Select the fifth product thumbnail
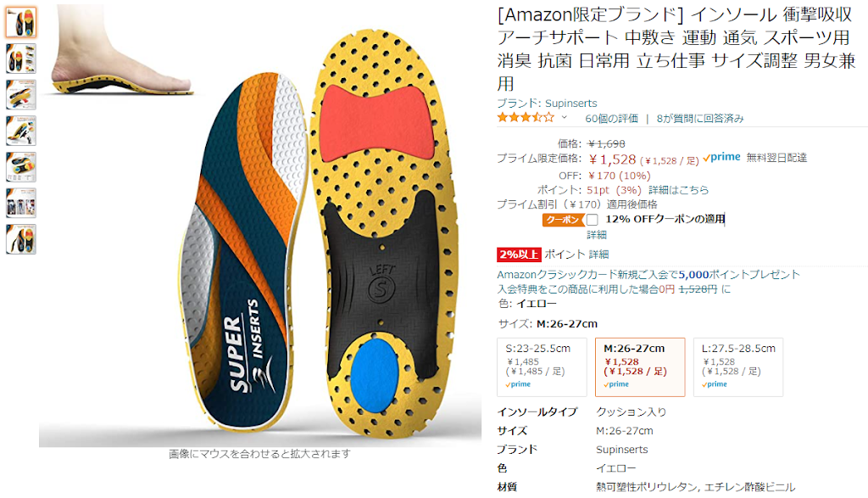868x498 pixels. tap(21, 167)
